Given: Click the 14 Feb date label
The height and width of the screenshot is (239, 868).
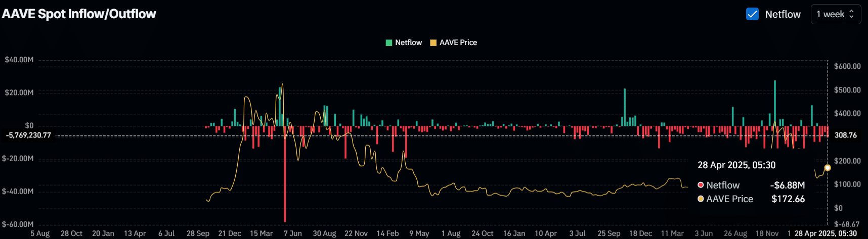Looking at the screenshot, I should pos(387,233).
